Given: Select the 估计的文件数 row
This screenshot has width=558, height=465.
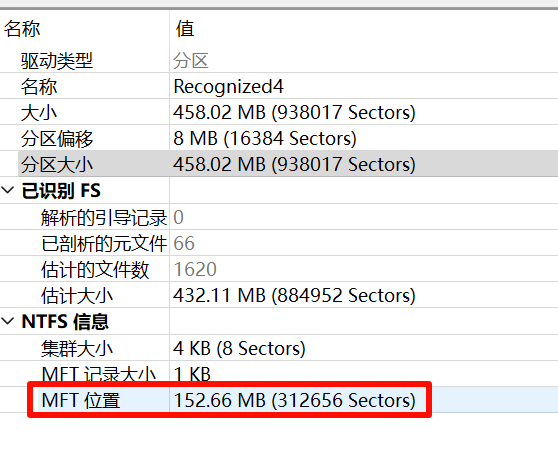Looking at the screenshot, I should [x=279, y=269].
